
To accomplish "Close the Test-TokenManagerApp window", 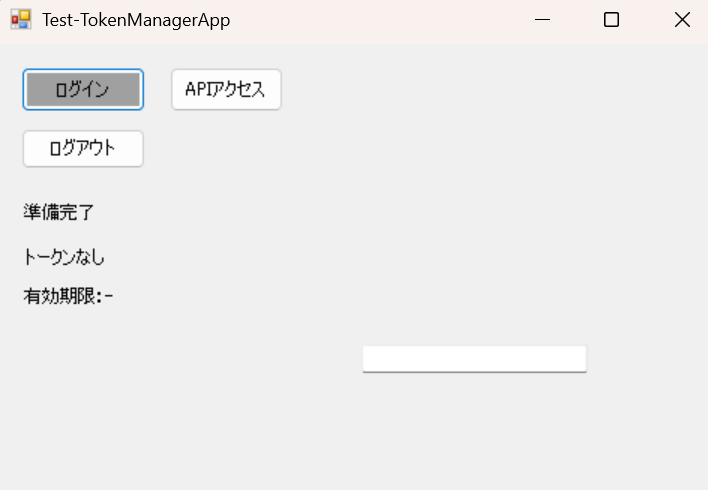I will coord(682,20).
